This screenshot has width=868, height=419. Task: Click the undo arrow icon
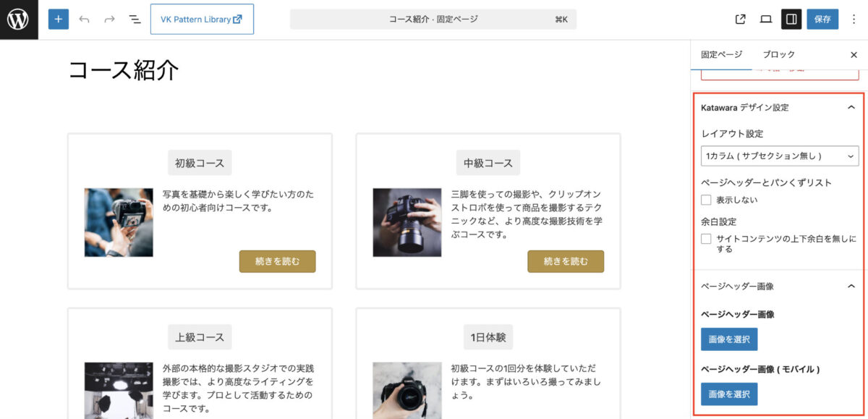pyautogui.click(x=84, y=20)
